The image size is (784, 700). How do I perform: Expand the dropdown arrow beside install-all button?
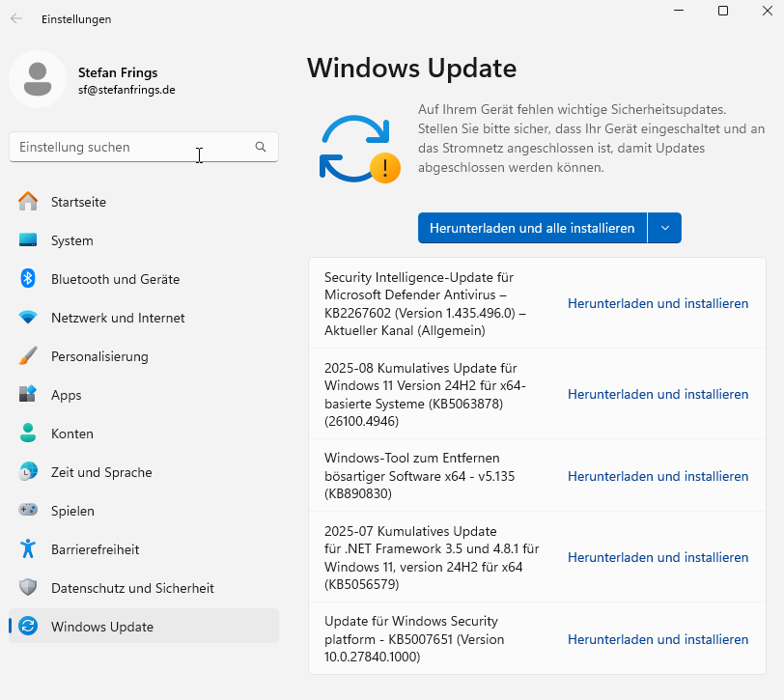[664, 228]
